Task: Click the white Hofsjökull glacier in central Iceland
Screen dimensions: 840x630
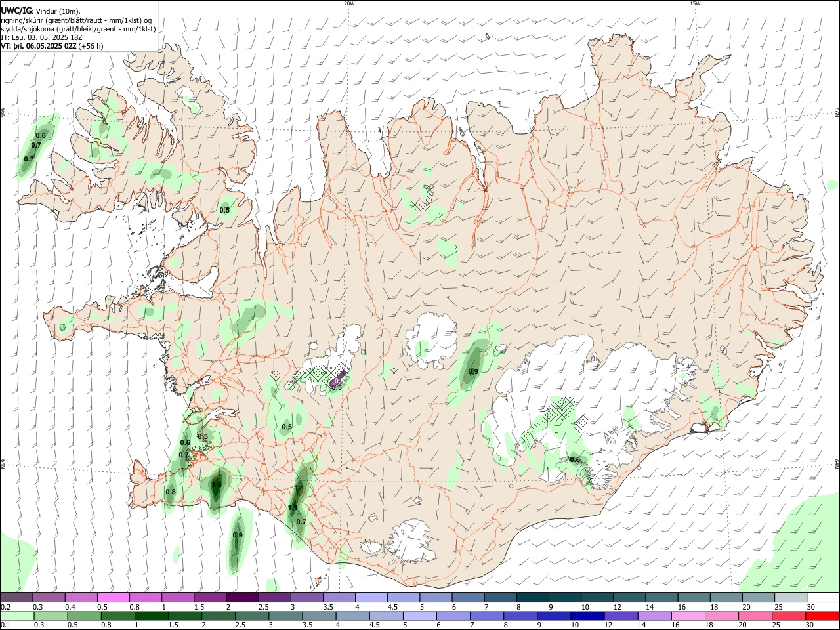Action: (x=431, y=340)
